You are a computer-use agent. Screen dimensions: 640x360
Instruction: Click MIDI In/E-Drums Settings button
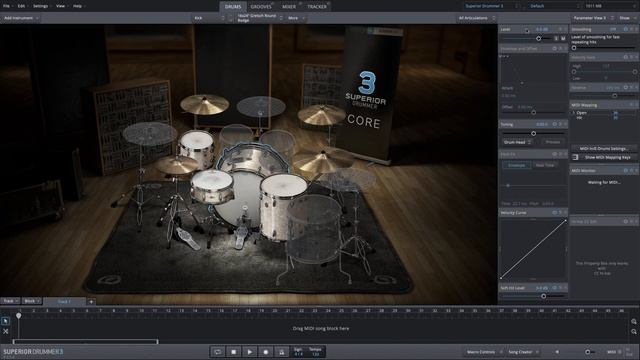tap(604, 149)
